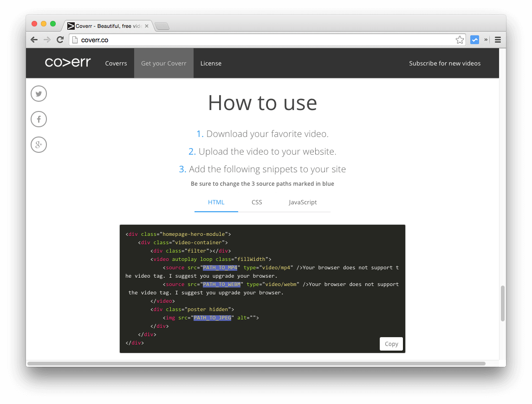This screenshot has width=532, height=404.
Task: Open the Google+ share icon
Action: (39, 144)
